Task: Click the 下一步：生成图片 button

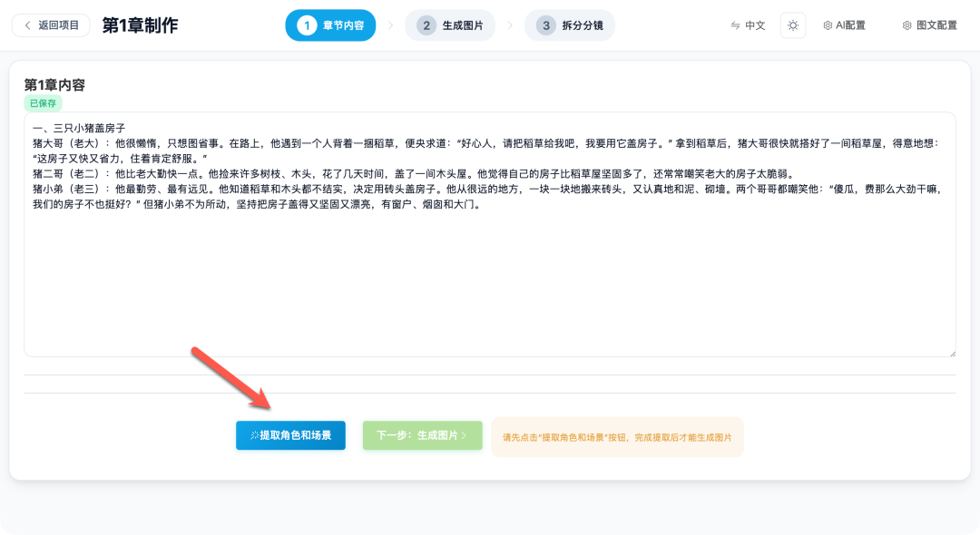Action: [x=422, y=435]
